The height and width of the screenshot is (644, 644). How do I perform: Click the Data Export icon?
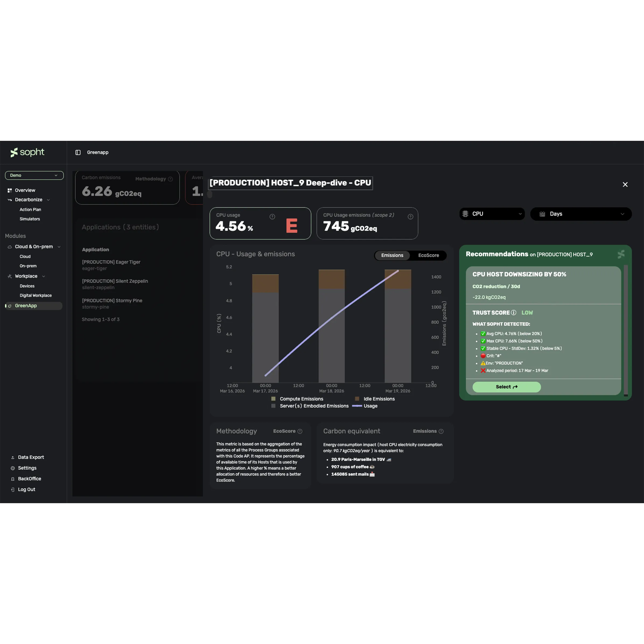click(x=13, y=458)
